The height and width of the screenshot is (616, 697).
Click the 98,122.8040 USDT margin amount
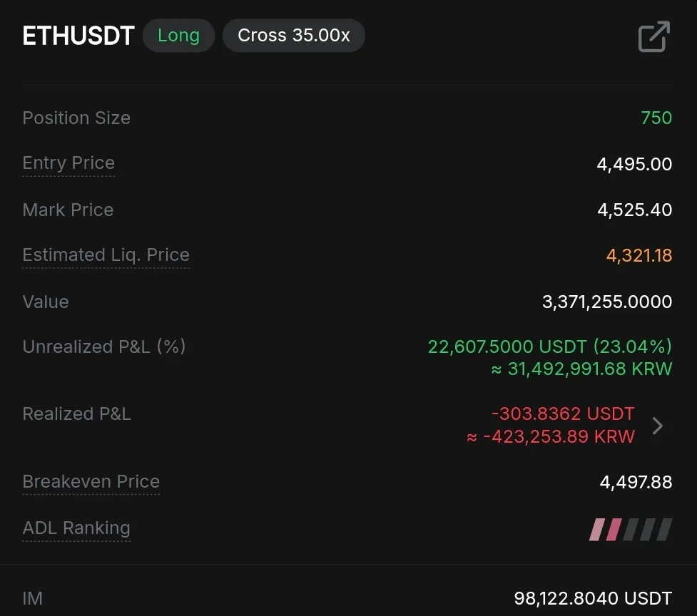[593, 598]
